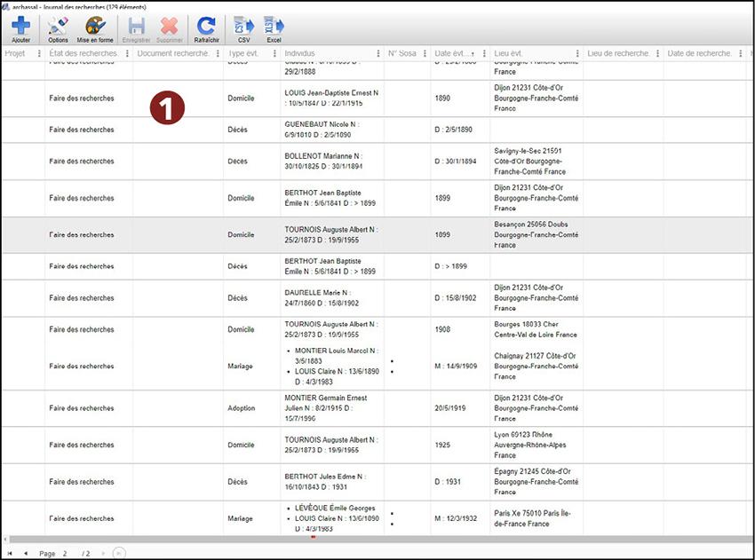Viewport: 755px width, 560px height.
Task: Click Épagny 21245 Côte-d'Or place cell
Action: [x=536, y=482]
